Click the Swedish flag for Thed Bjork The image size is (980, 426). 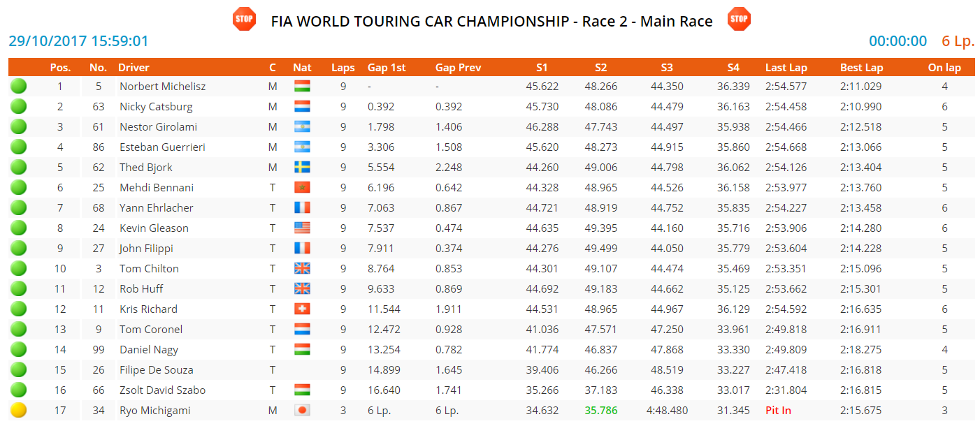(x=302, y=168)
